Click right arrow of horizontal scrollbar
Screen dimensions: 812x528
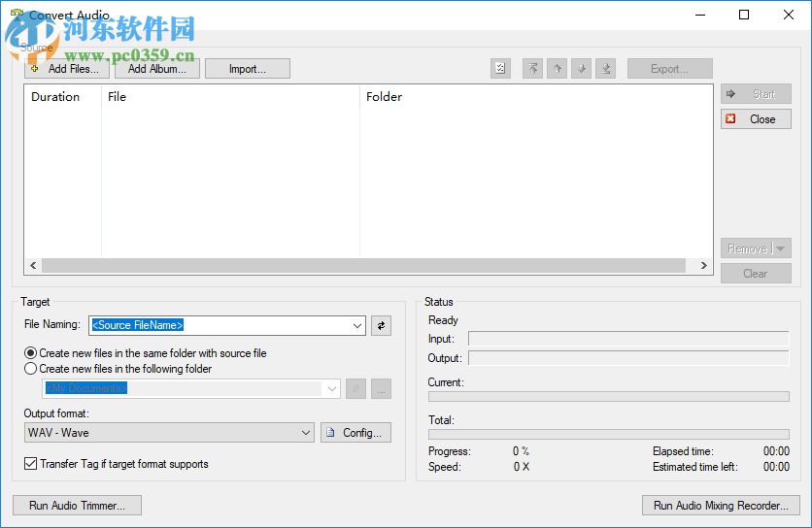pos(703,266)
